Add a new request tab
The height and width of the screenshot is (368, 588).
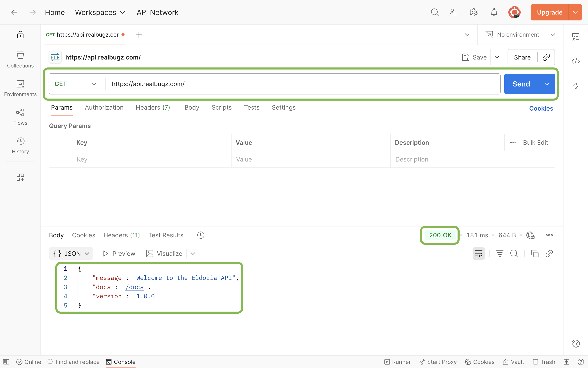click(139, 35)
